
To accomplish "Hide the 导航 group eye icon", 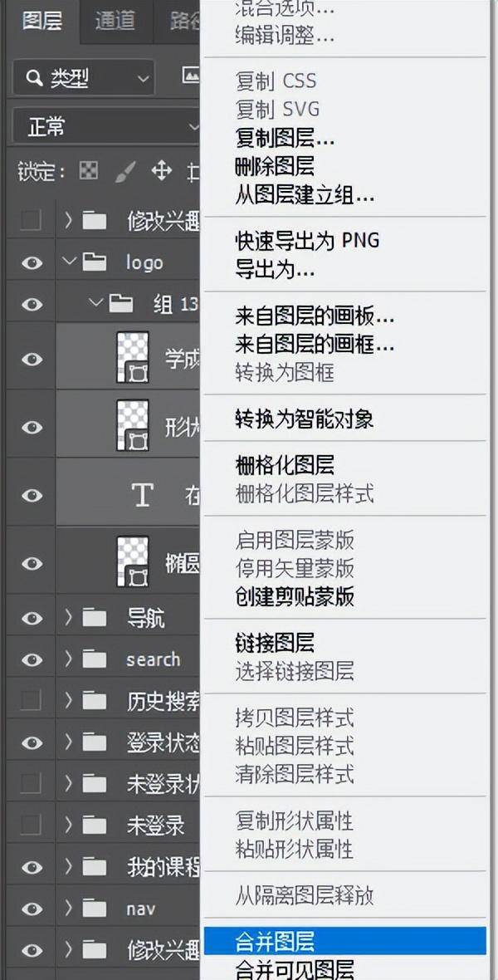I will tap(32, 618).
